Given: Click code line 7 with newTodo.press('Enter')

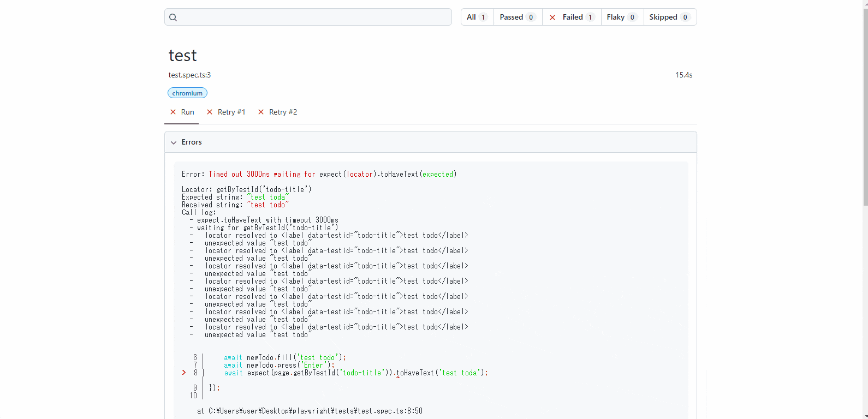Looking at the screenshot, I should (x=279, y=365).
